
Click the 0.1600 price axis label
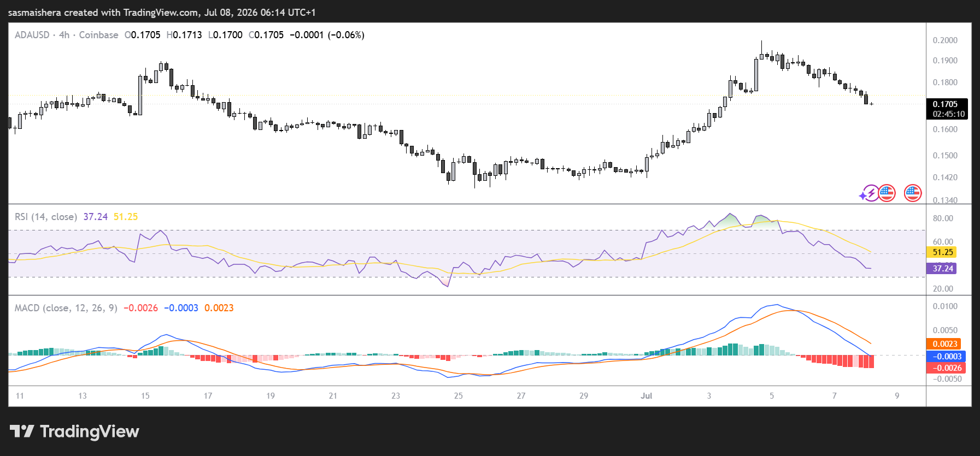click(945, 129)
